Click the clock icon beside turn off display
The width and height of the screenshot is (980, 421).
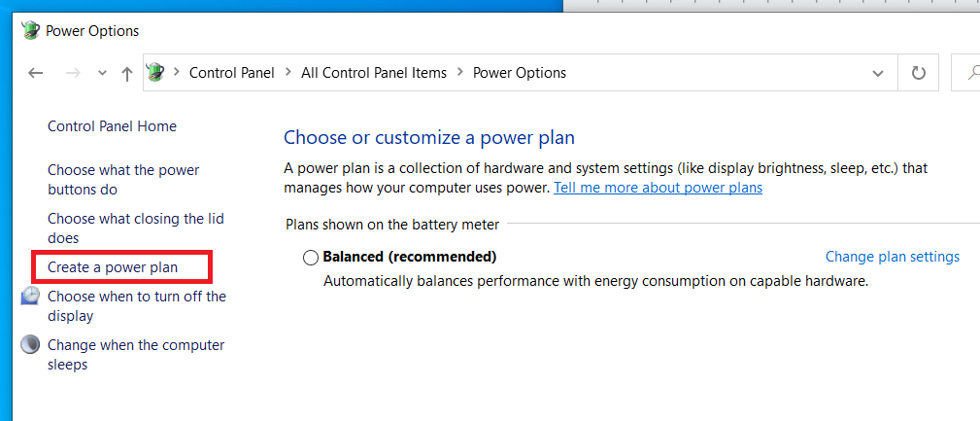tap(31, 297)
